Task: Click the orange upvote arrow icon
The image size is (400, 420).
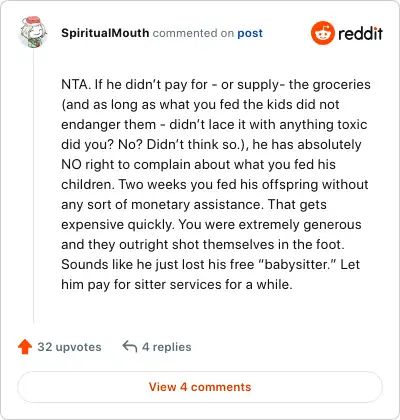Action: (25, 347)
